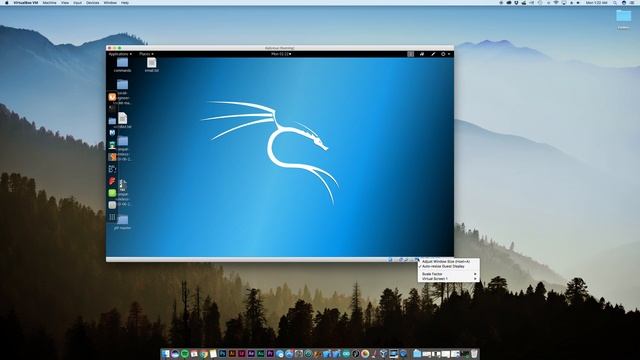The height and width of the screenshot is (360, 640).
Task: Launch the green app icon in the Kali dock
Action: [x=112, y=193]
